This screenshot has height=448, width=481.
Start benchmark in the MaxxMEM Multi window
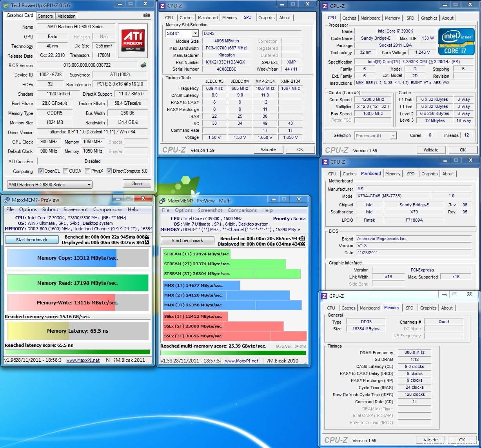pos(187,240)
